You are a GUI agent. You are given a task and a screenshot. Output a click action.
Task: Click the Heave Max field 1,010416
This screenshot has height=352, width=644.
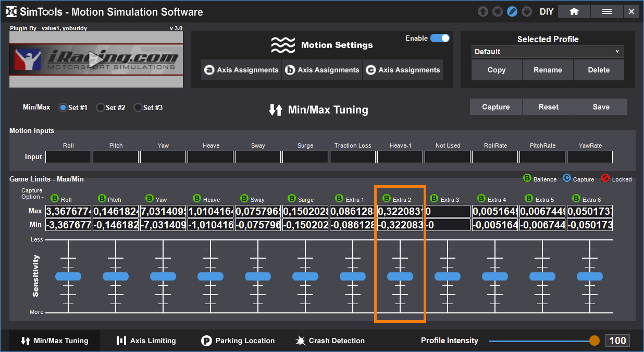(210, 211)
